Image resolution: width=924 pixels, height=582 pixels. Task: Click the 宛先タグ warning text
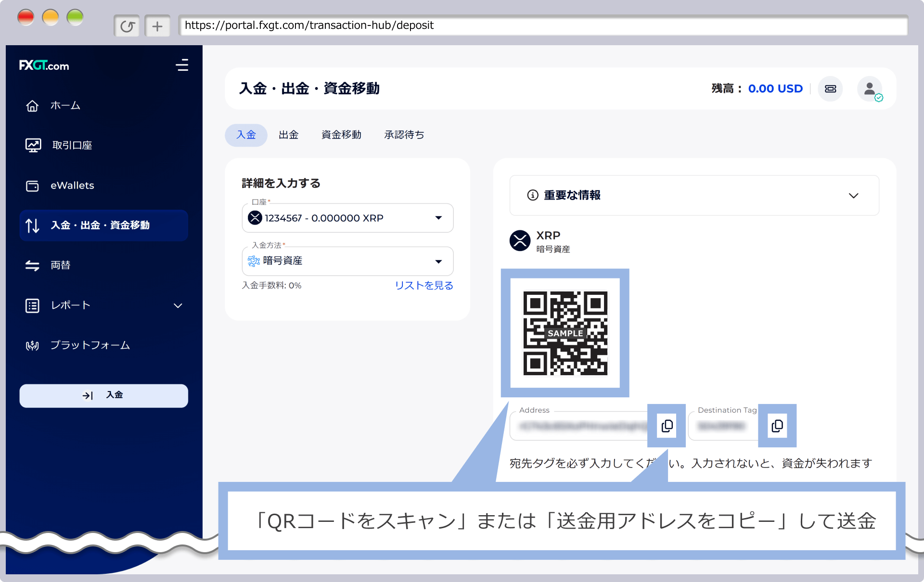pyautogui.click(x=691, y=463)
